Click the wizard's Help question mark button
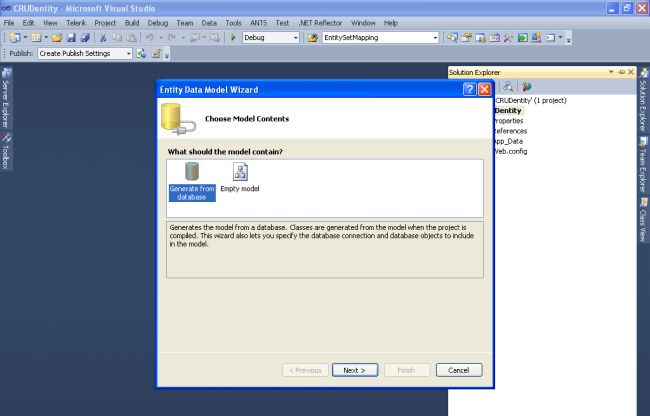650x416 pixels. point(469,89)
